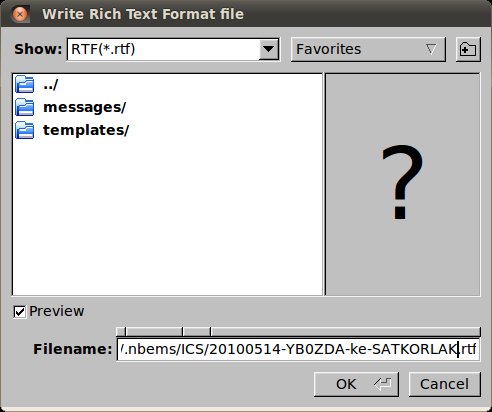Click inside the Filename input field
The image size is (492, 412).
coord(298,349)
